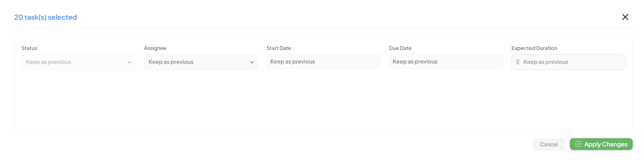Click the "20 task(s) selected" heading

click(x=46, y=17)
